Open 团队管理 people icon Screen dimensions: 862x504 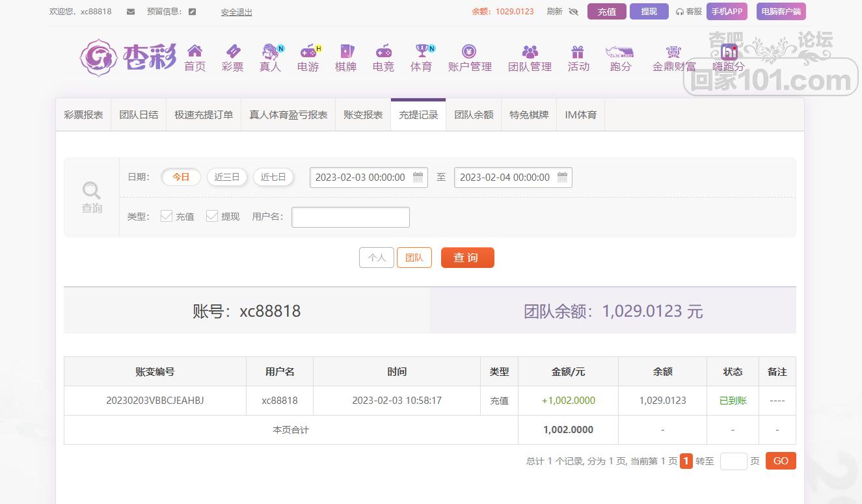pos(530,51)
